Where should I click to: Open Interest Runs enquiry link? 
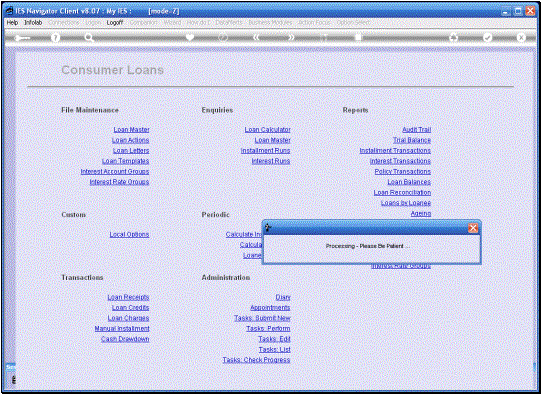point(271,161)
